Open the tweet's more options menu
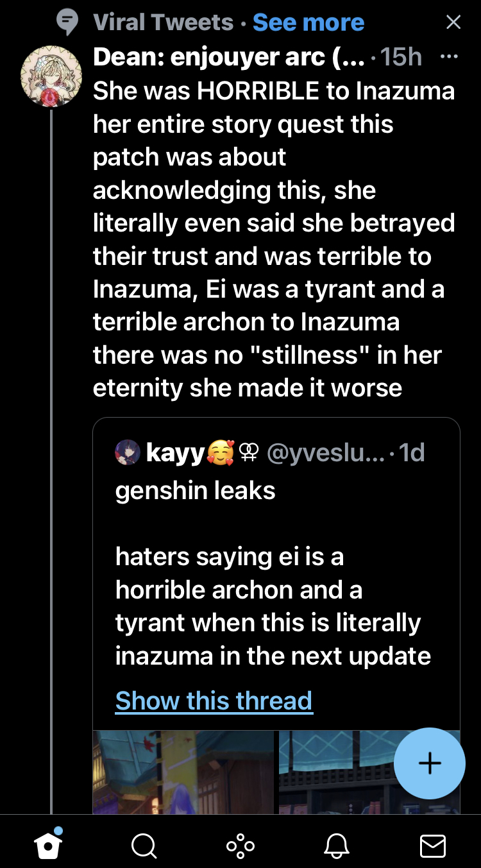Screen dimensions: 481x868 pyautogui.click(x=449, y=56)
